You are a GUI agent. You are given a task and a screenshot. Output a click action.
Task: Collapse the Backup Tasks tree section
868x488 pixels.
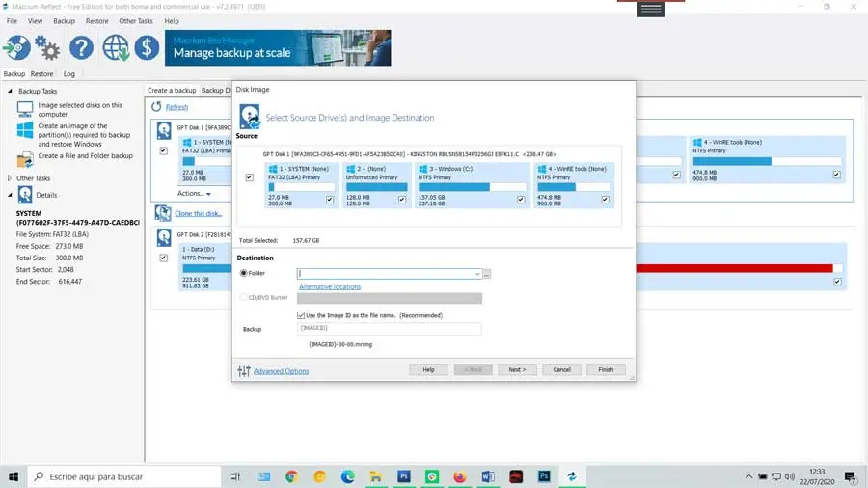click(x=10, y=91)
